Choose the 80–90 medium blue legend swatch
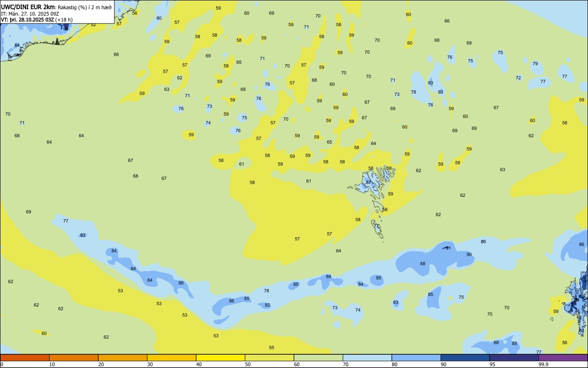This screenshot has width=588, height=368. (416, 357)
